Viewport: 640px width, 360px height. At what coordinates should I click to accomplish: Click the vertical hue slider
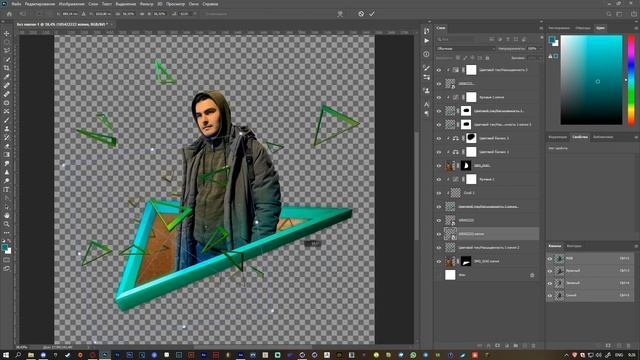click(x=631, y=80)
